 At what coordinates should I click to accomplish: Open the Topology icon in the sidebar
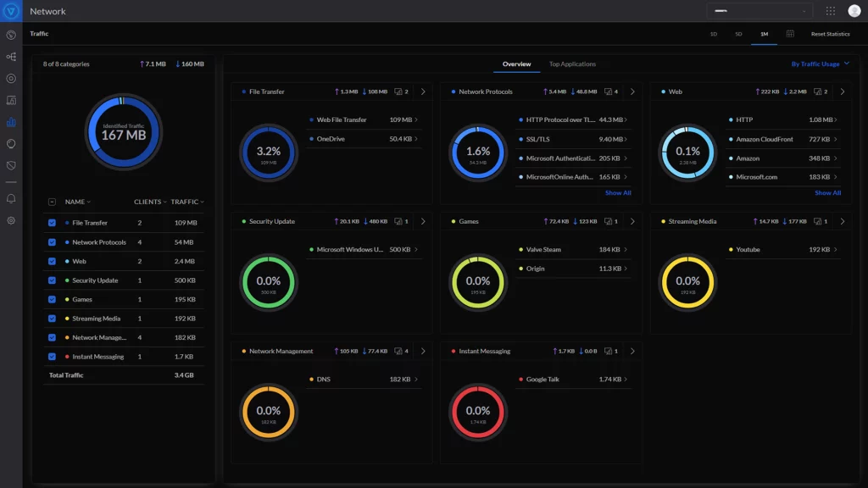(11, 57)
